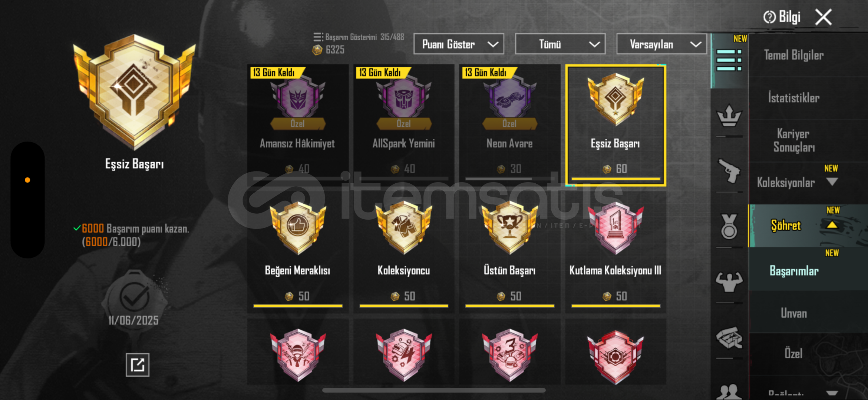Screen dimensions: 868x400
Task: Go to İstatistikler menu item
Action: click(794, 98)
